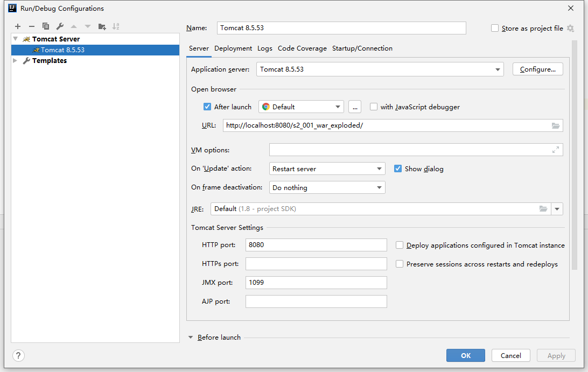Select the Templates item in the tree
The image size is (588, 372).
(50, 60)
